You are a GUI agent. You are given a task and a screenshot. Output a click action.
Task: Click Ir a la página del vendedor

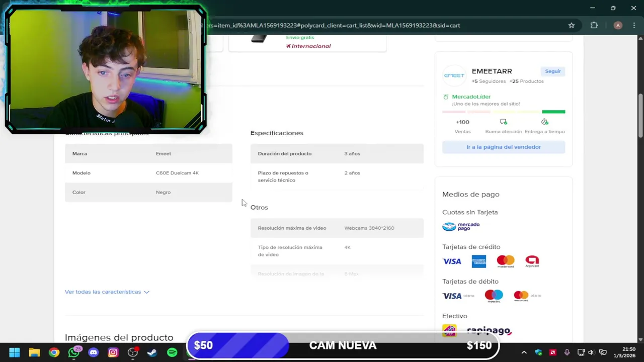point(504,147)
